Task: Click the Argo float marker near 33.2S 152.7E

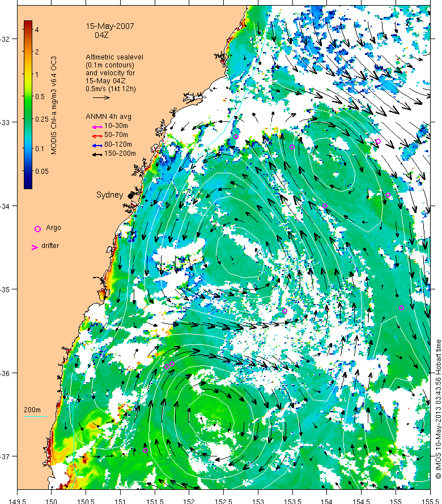Action: point(236,137)
